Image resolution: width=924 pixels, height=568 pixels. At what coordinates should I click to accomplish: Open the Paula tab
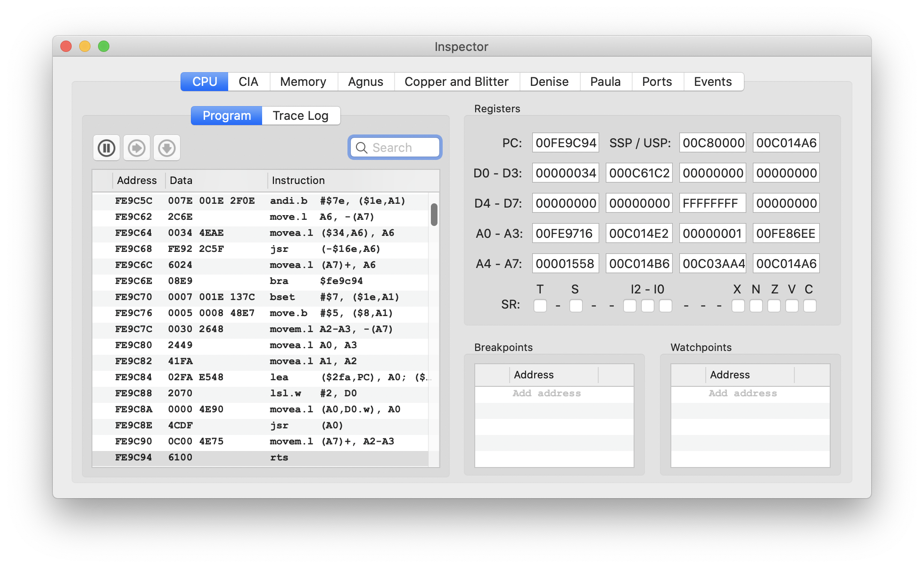605,82
